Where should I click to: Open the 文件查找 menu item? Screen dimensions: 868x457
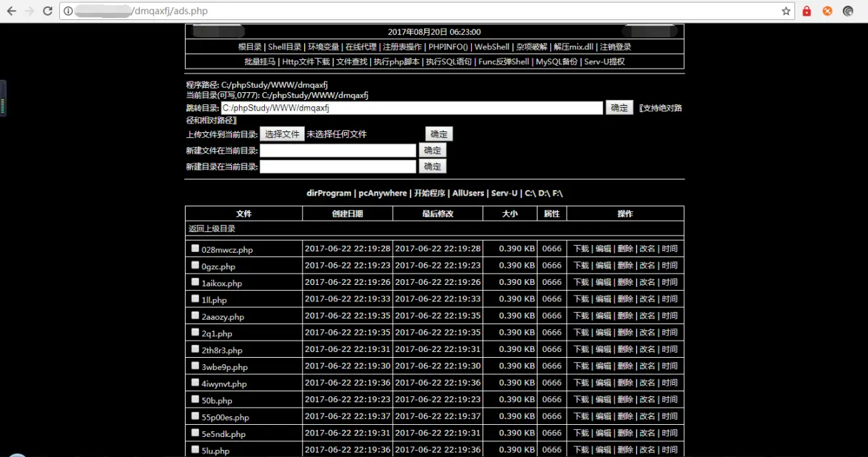click(352, 62)
